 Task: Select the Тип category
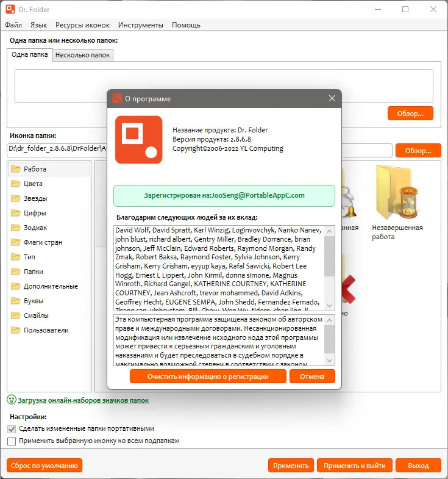[x=49, y=257]
